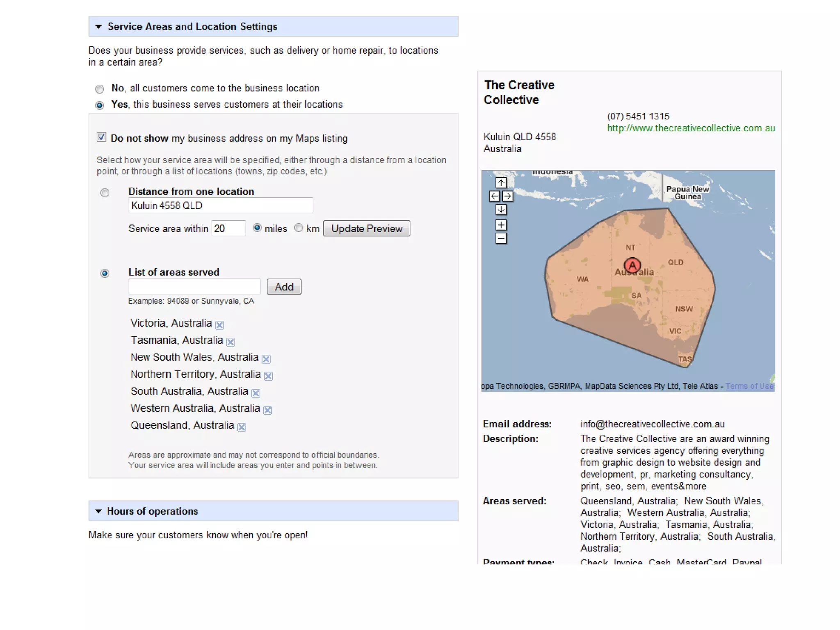
Task: Click the info@thecreativecollective.com.au email text
Action: coord(652,424)
